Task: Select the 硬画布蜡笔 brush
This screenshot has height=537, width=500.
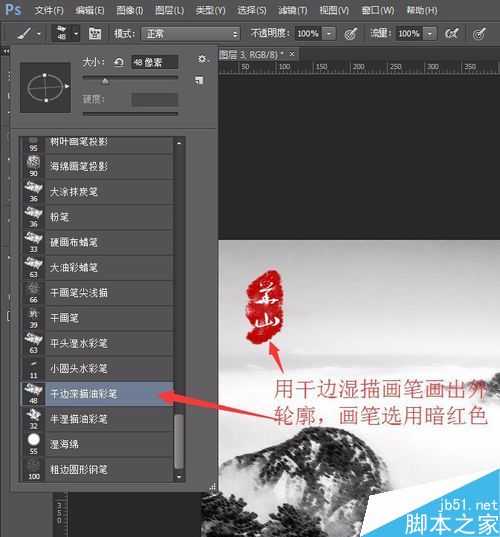Action: [x=97, y=242]
